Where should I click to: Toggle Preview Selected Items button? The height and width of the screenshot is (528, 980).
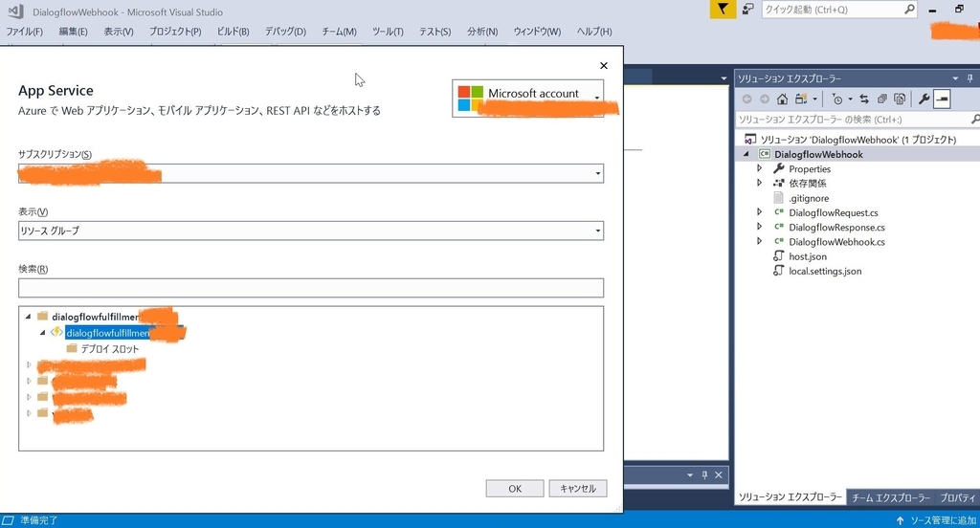[942, 99]
